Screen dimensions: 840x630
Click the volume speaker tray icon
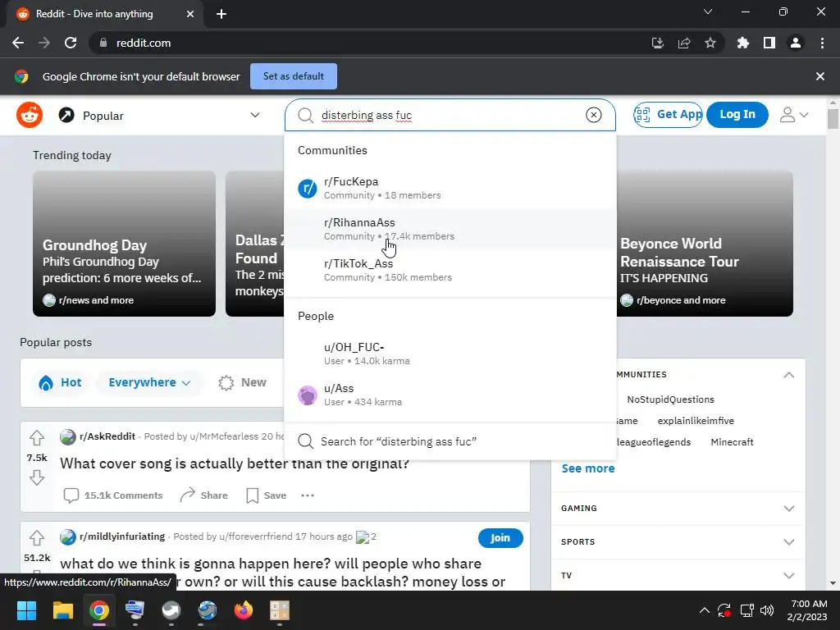[767, 610]
